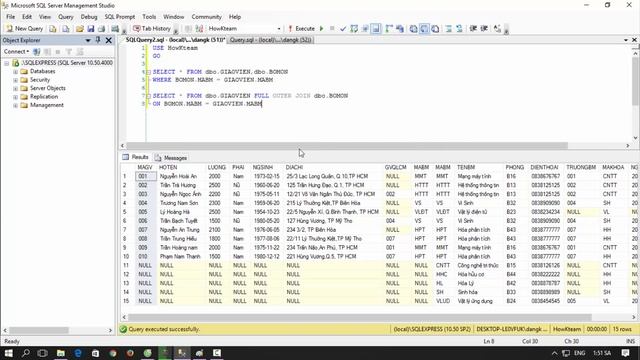
Task: Select row header 11 in the results grid
Action: pyautogui.click(x=127, y=265)
